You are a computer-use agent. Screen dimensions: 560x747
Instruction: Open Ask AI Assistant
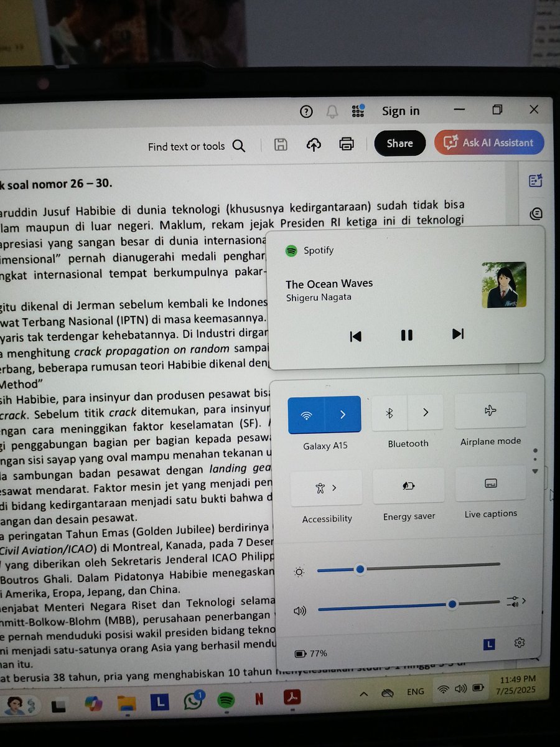click(x=489, y=143)
